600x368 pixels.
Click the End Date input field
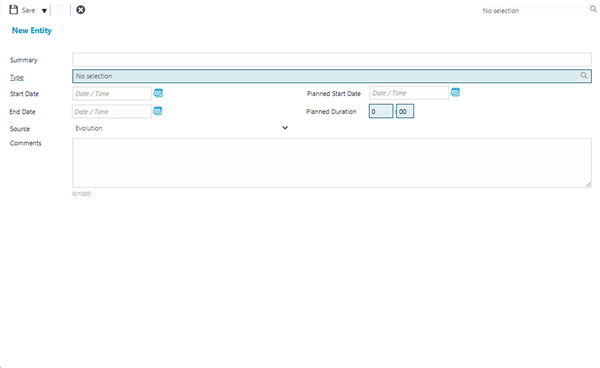pos(111,112)
